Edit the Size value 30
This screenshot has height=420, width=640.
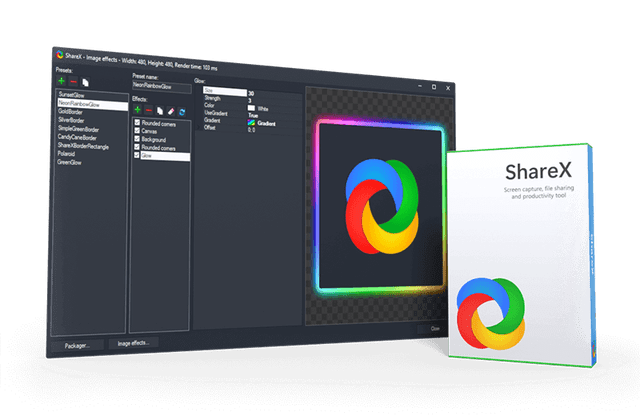(251, 93)
